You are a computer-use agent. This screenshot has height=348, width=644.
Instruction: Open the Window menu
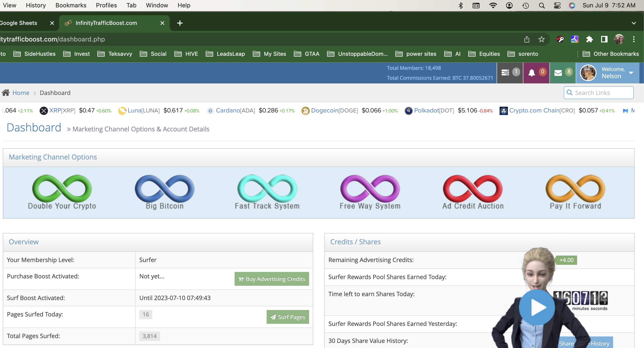tap(157, 5)
